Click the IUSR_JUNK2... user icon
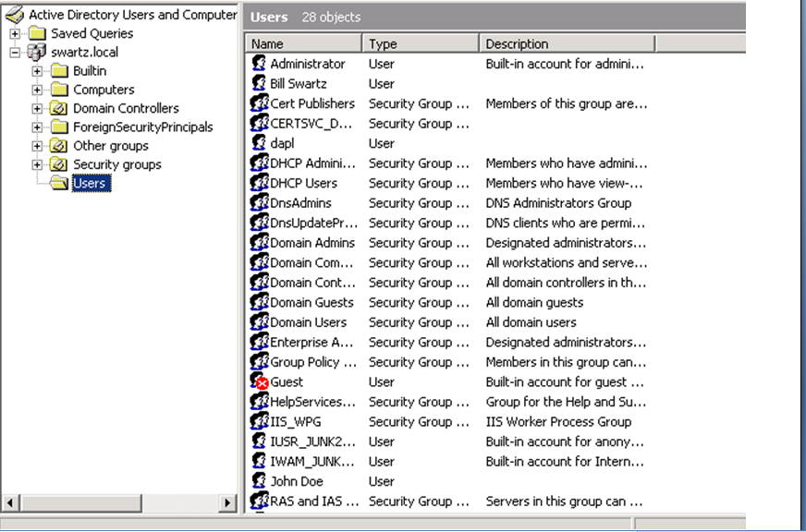806x532 pixels. (x=259, y=441)
